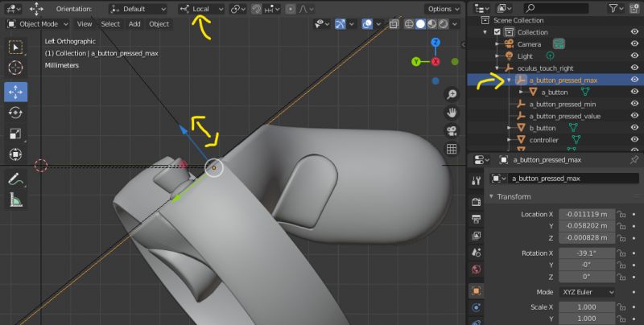Click the Location X value field
Screen dimensions: 644x325
[587, 214]
